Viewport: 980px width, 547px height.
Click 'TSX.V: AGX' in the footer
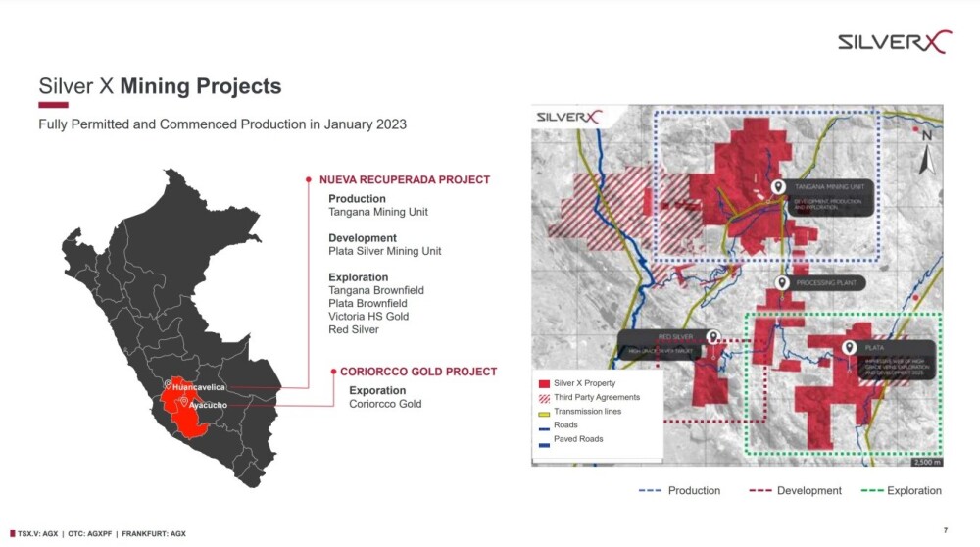tap(37, 534)
